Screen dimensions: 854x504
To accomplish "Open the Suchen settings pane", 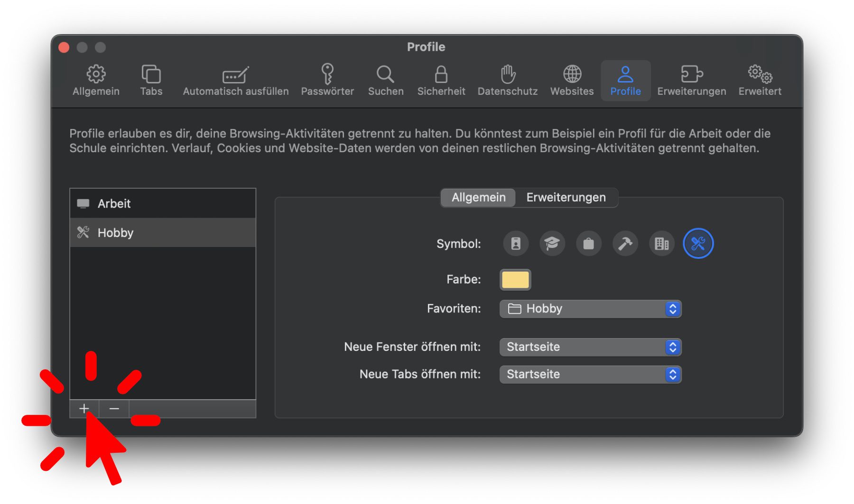I will 386,81.
